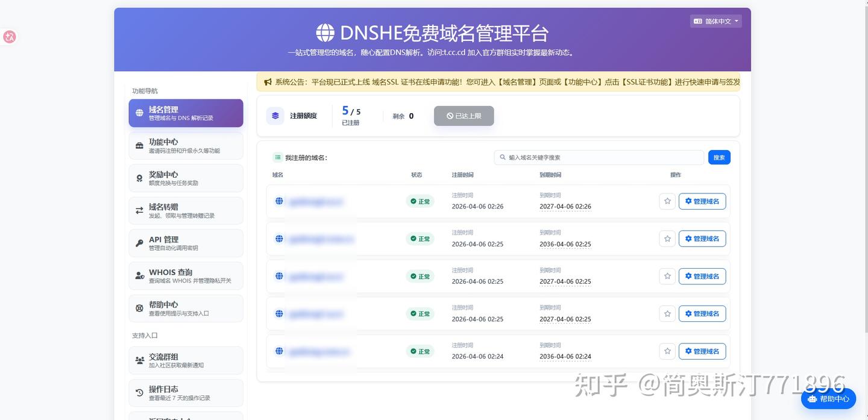The height and width of the screenshot is (420, 868).
Task: Open 功能中心 in the sidebar
Action: click(186, 146)
